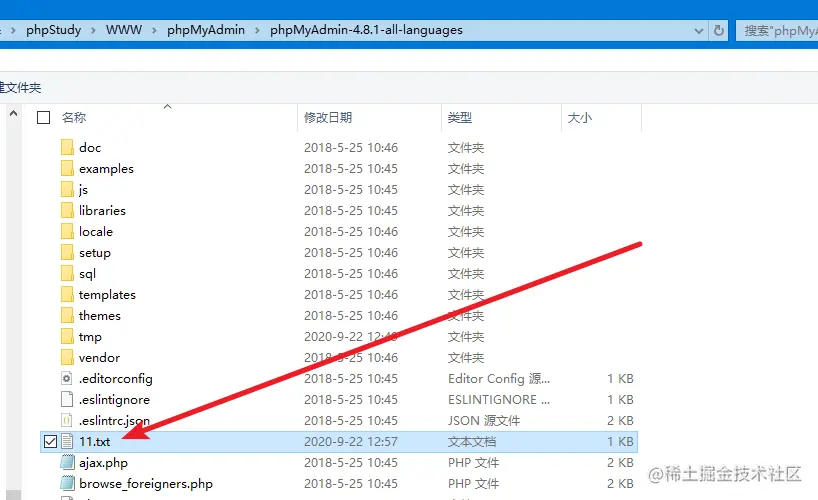Navigate to WWW in the breadcrumb
Viewport: 818px width, 500px height.
tap(124, 30)
